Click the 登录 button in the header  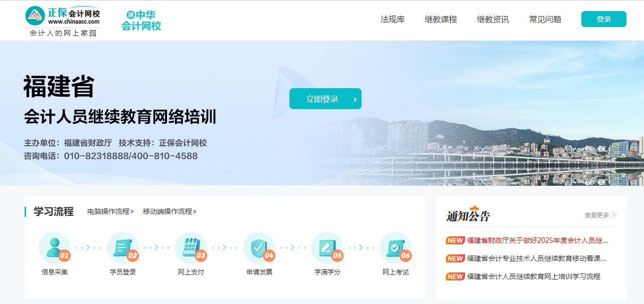(604, 19)
